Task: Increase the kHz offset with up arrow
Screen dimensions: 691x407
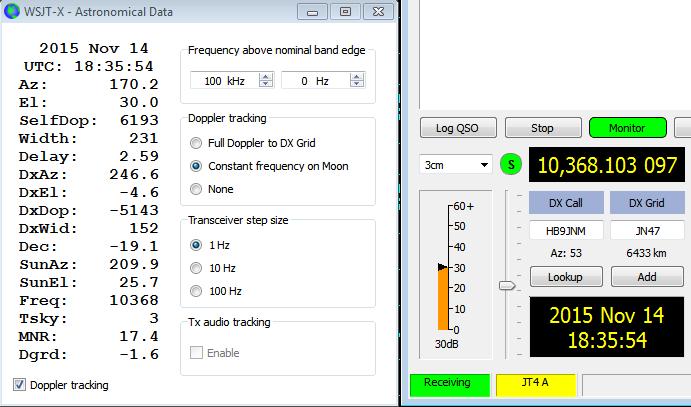Action: [265, 76]
